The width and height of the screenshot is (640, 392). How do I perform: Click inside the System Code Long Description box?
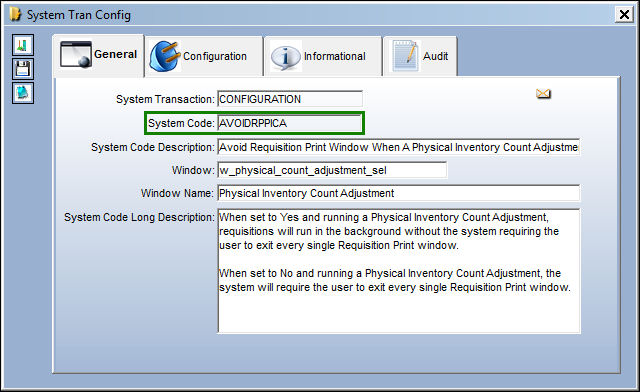tap(399, 271)
